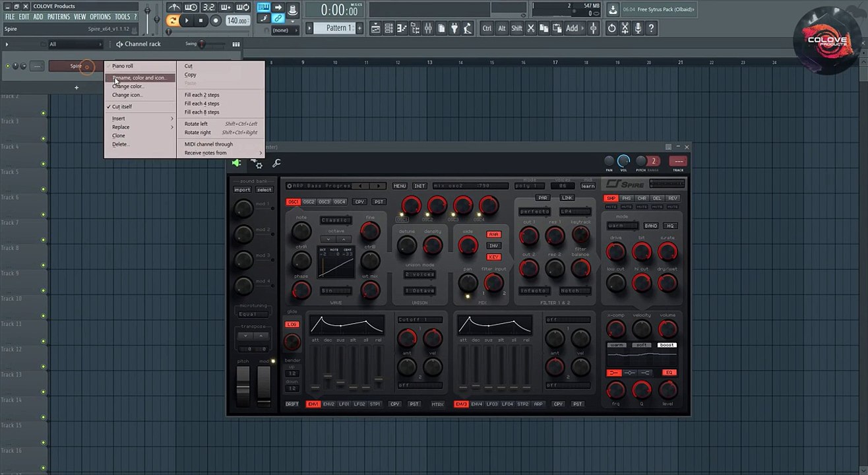Click the download content library icon

(613, 9)
